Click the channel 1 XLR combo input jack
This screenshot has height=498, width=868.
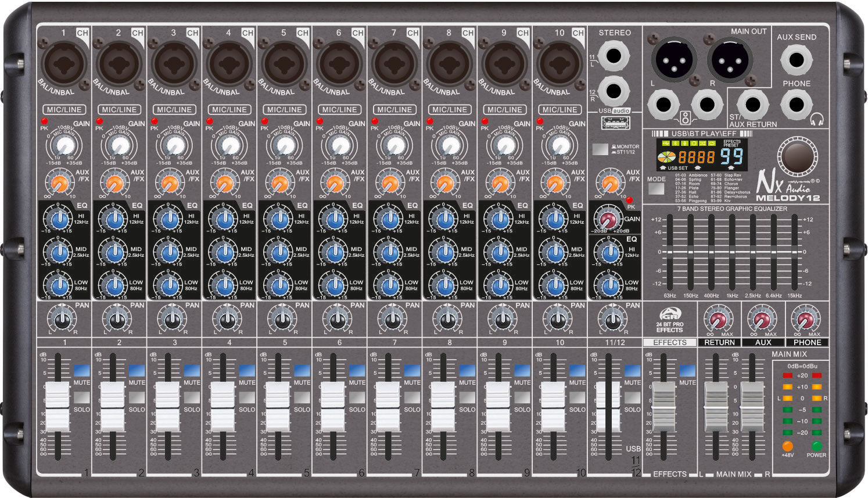tap(63, 65)
